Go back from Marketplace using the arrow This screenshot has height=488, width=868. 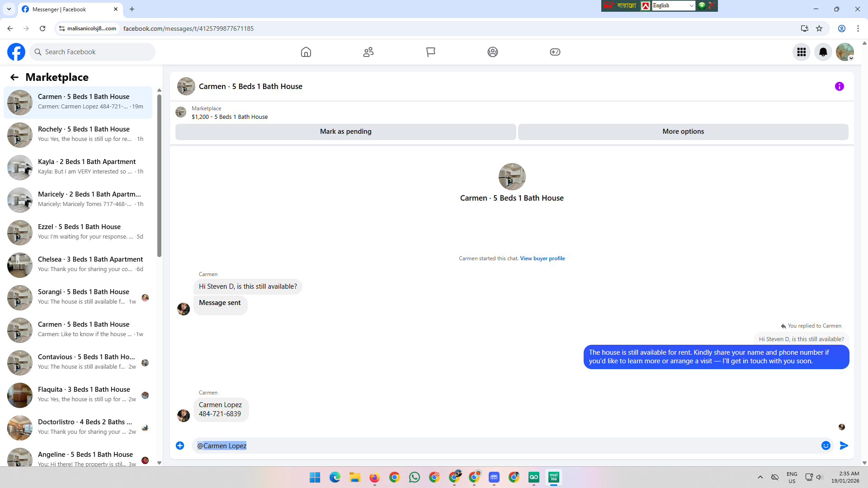(x=14, y=77)
